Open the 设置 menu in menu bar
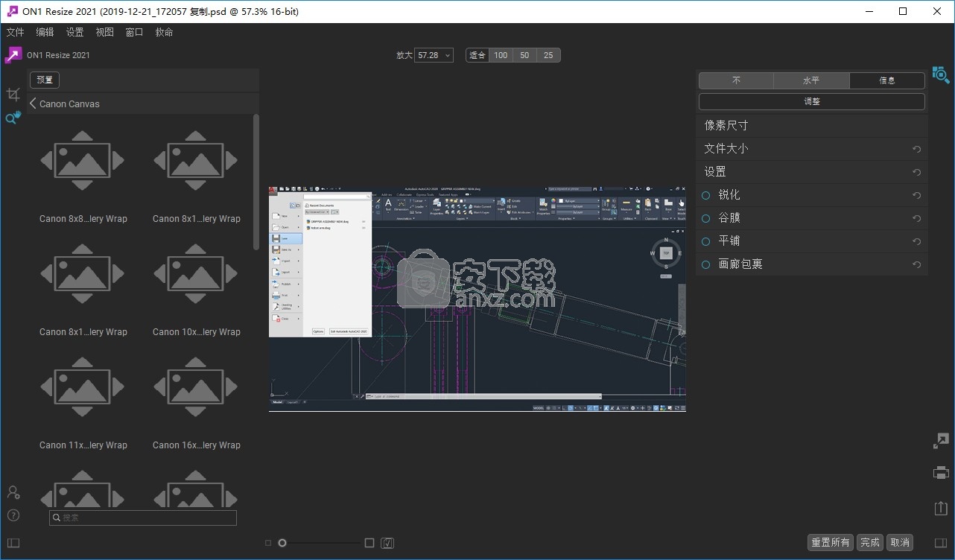Viewport: 955px width, 560px height. point(74,32)
